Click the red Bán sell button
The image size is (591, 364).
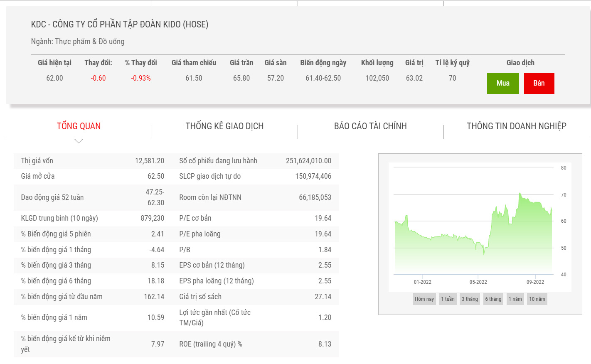(539, 83)
